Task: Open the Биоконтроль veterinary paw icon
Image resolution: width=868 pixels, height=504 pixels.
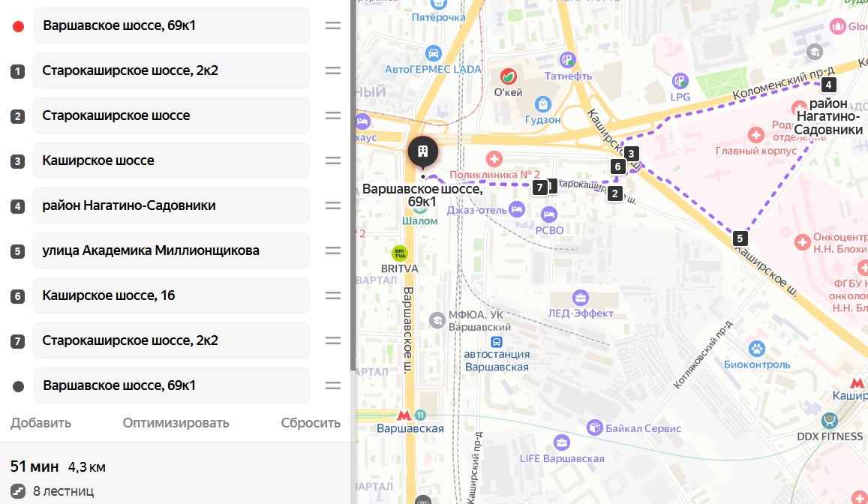Action: [757, 349]
